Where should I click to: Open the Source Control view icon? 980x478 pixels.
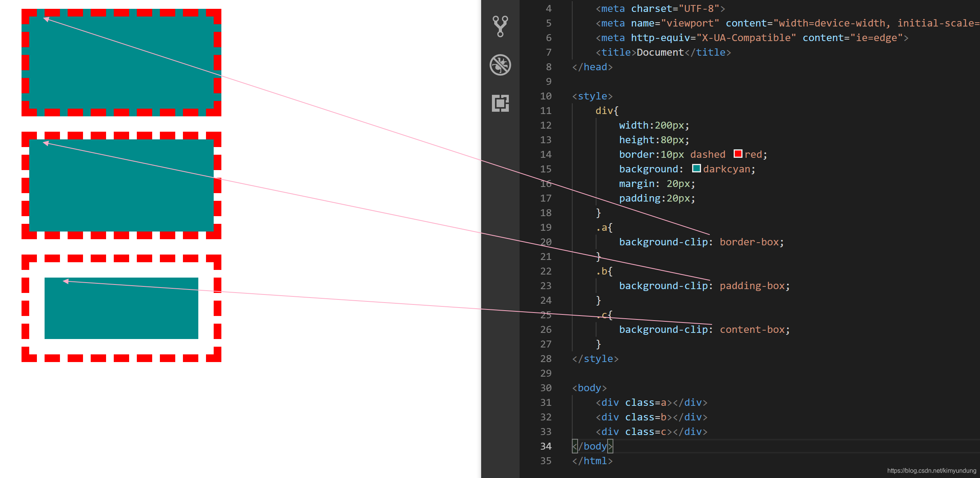[x=500, y=26]
